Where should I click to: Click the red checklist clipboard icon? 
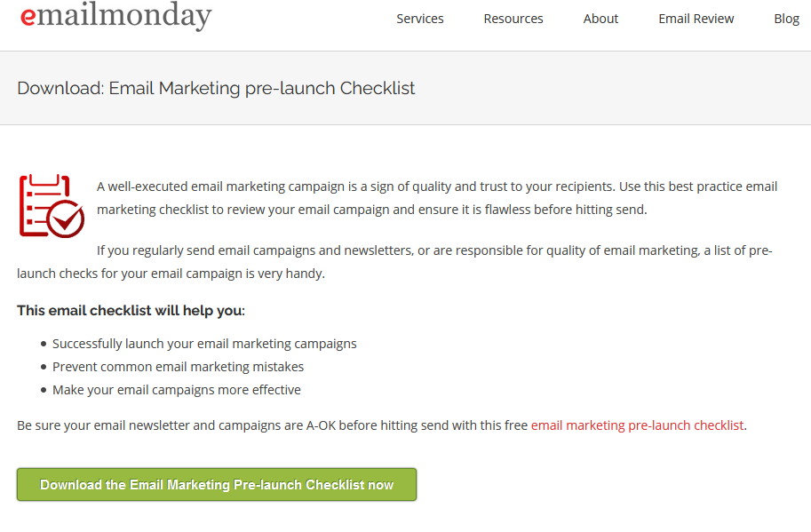click(x=44, y=205)
